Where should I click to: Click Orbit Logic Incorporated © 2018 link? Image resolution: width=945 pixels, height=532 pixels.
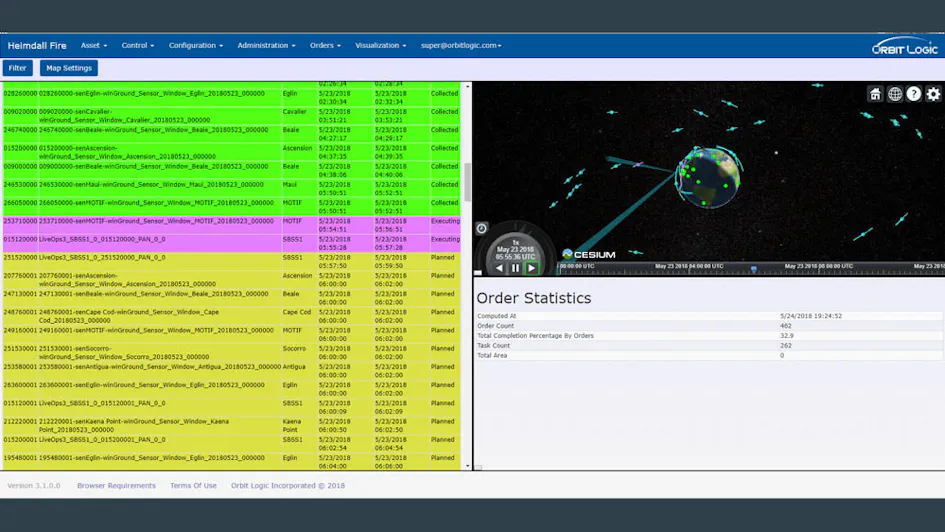[287, 486]
